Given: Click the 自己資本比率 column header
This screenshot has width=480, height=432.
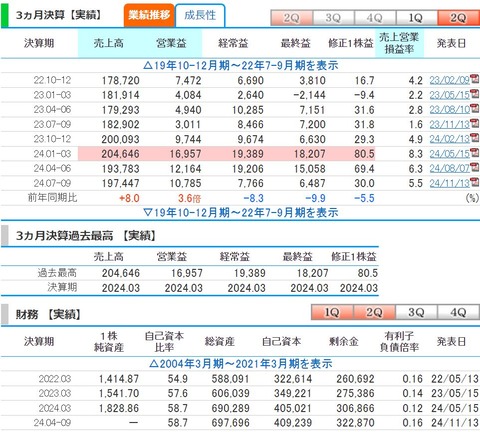Looking at the screenshot, I should (x=164, y=342).
